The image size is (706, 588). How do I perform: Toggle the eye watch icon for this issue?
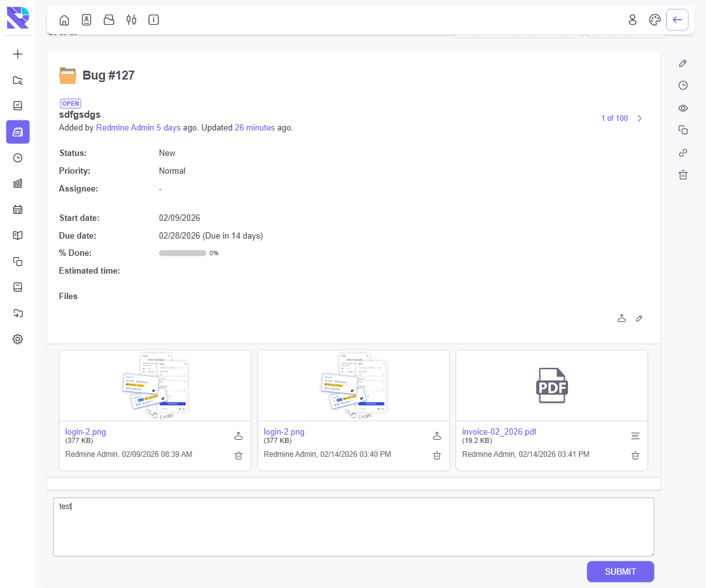(682, 108)
